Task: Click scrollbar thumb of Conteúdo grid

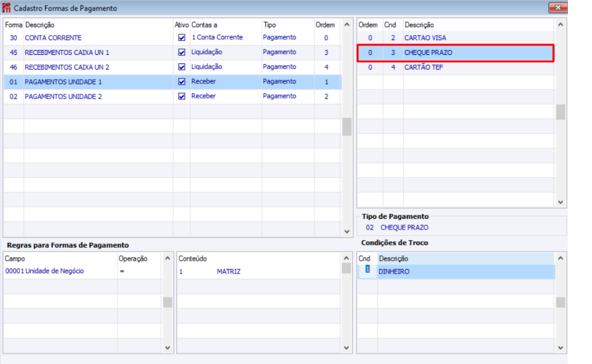Action: (x=346, y=268)
